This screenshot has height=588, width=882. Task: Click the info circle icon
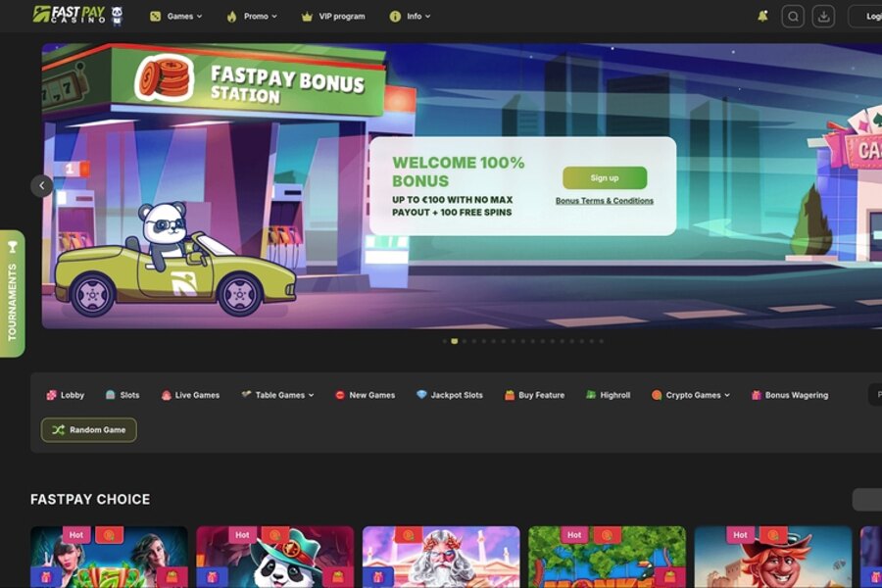click(x=395, y=17)
